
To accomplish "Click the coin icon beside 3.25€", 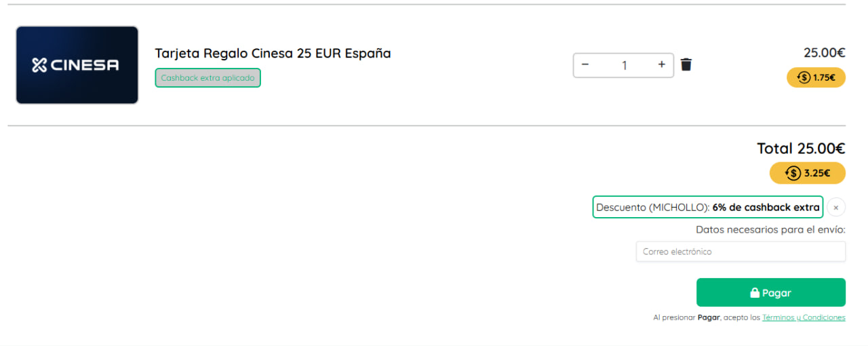I will 793,173.
